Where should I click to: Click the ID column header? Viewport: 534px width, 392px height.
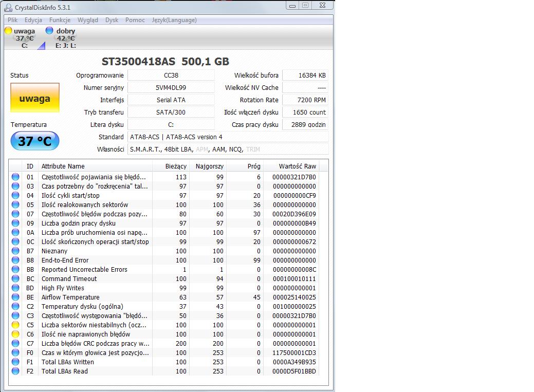click(30, 166)
